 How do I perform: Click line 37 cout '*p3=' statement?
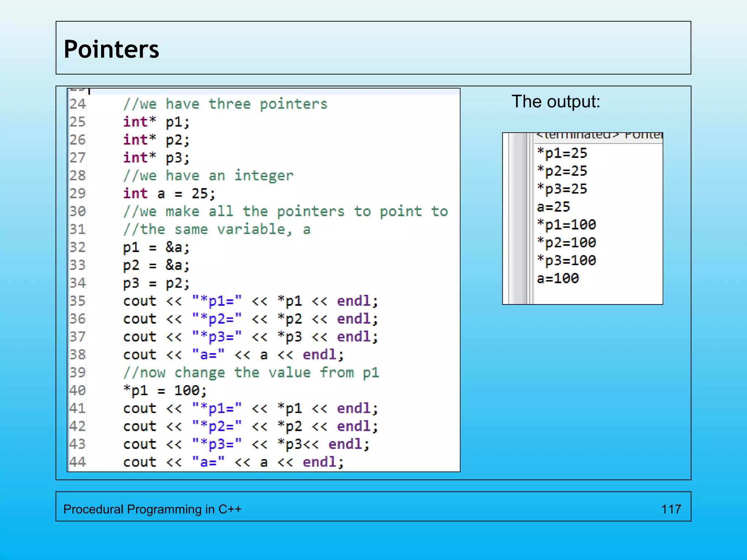click(251, 337)
